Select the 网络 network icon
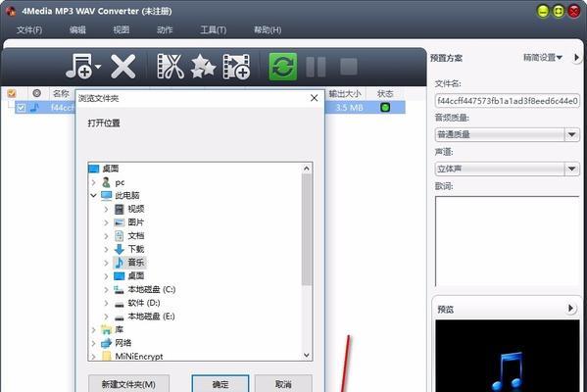The width and height of the screenshot is (587, 392). pyautogui.click(x=106, y=343)
